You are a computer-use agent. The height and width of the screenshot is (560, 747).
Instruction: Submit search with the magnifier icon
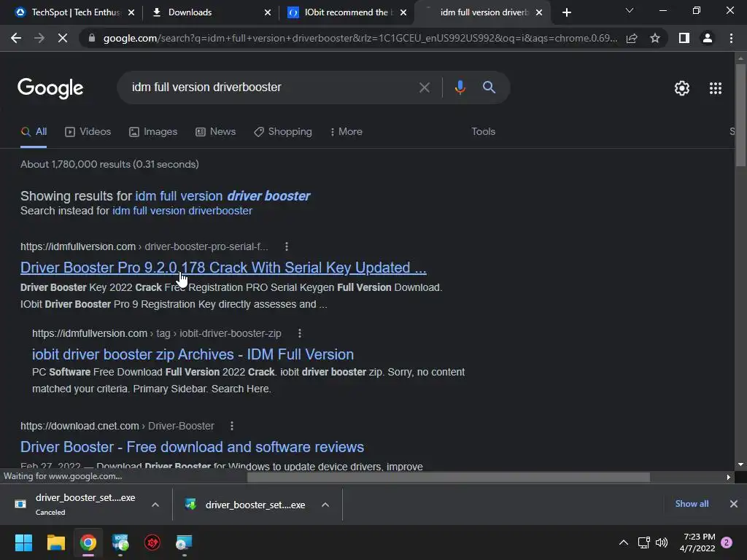[489, 87]
